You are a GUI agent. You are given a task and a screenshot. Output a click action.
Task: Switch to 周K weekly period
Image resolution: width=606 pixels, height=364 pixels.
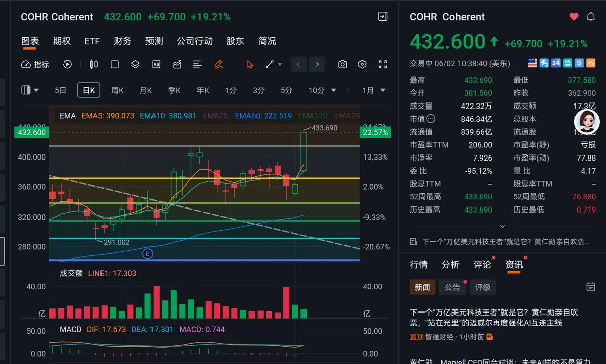118,90
